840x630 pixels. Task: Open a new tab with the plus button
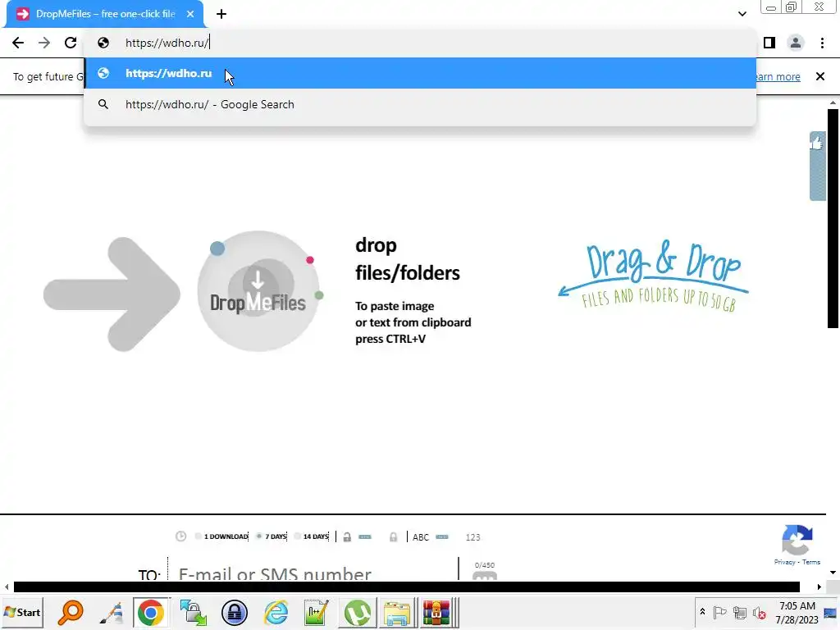tap(221, 14)
